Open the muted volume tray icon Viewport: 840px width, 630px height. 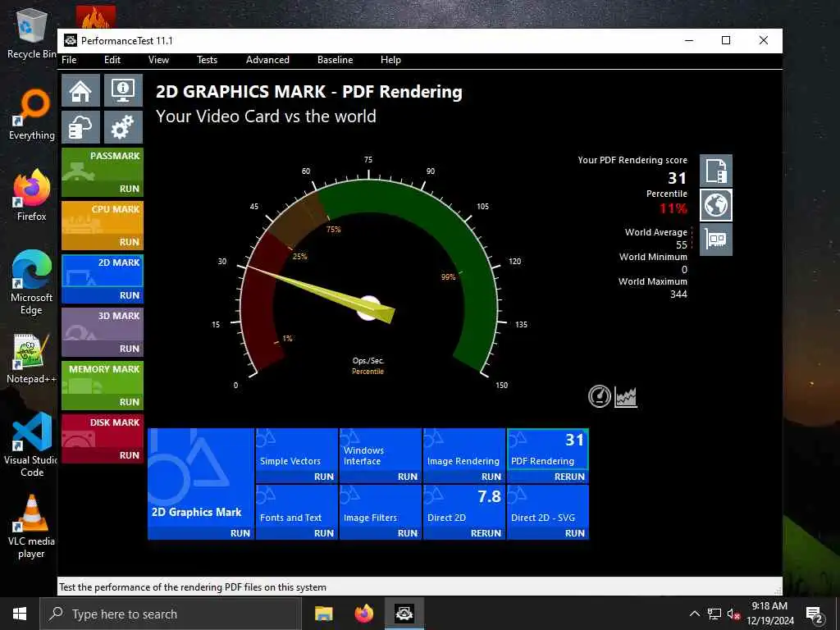733,614
